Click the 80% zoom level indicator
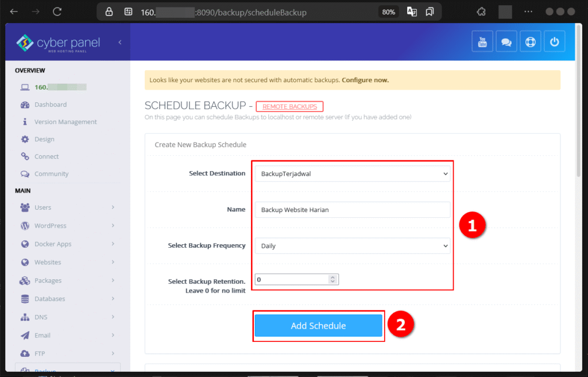588x377 pixels. click(x=389, y=12)
